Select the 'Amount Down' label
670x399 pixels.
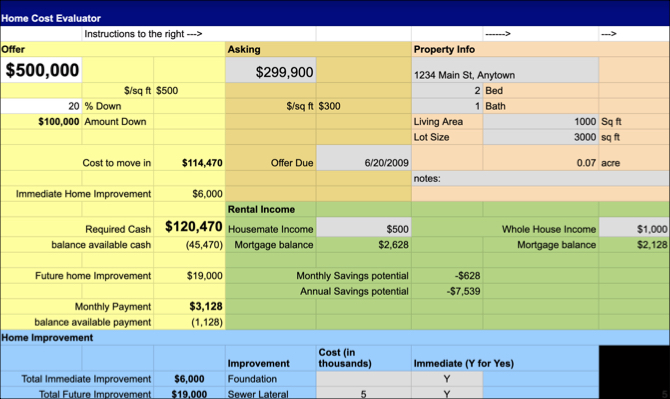click(115, 121)
